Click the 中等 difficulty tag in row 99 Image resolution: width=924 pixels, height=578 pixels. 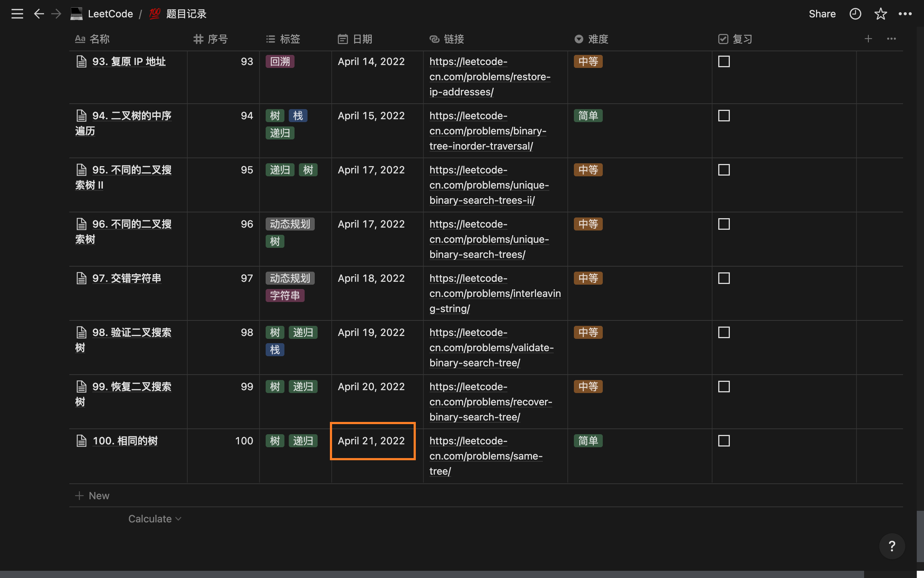click(588, 387)
